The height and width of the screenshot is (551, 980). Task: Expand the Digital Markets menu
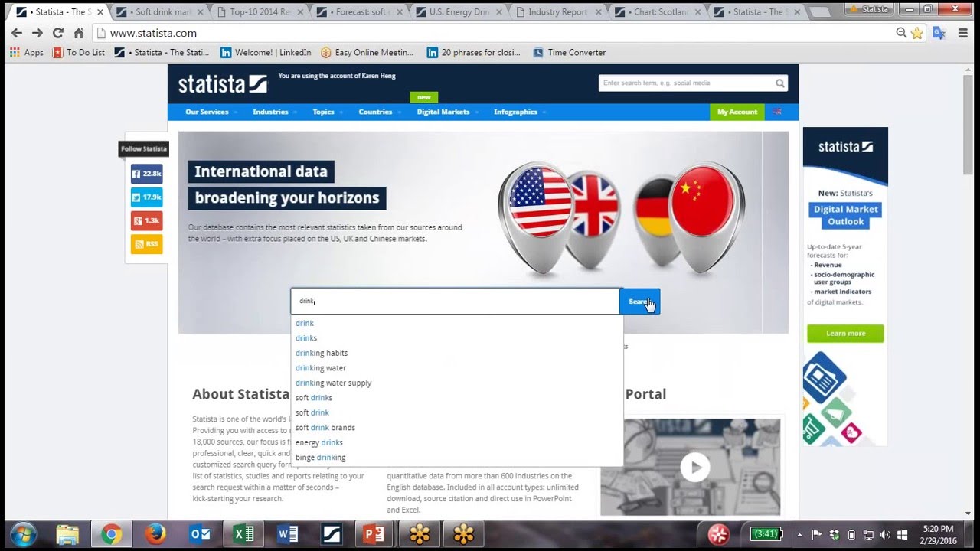447,112
